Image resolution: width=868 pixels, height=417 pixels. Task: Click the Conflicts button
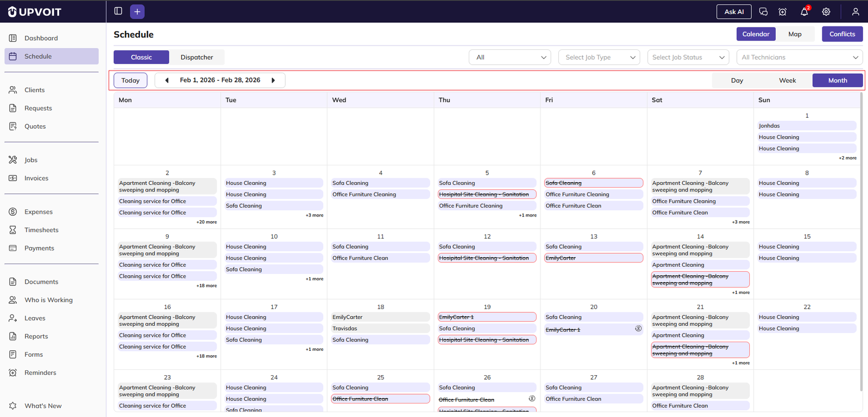(842, 34)
